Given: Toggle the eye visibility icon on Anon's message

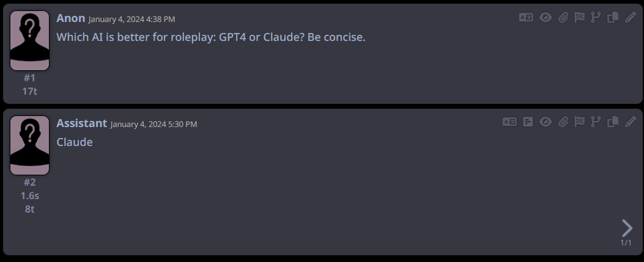Looking at the screenshot, I should [x=546, y=18].
